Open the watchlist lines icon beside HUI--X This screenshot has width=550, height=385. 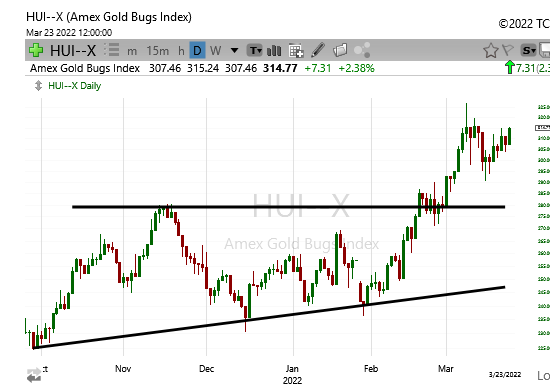tap(112, 50)
